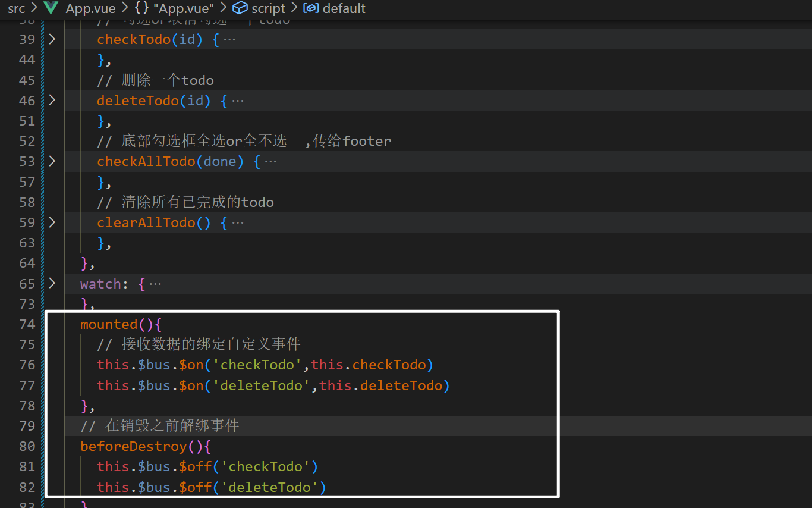The image size is (812, 508).
Task: Click the curly braces symbol icon in breadcrumb
Action: point(142,9)
